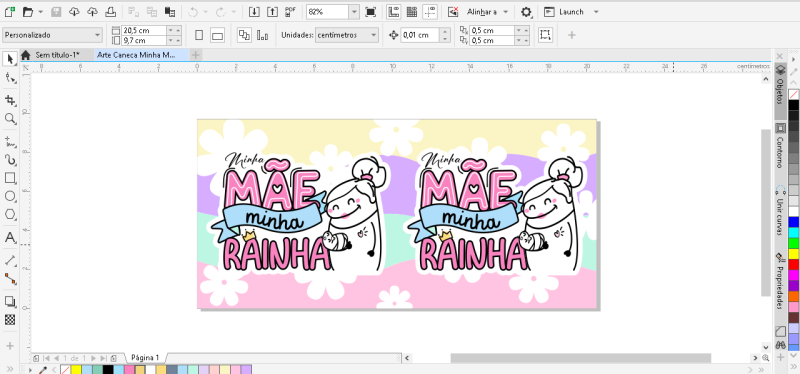This screenshot has height=374, width=800.
Task: Click the eyedropper icon by document palette
Action: click(x=44, y=369)
